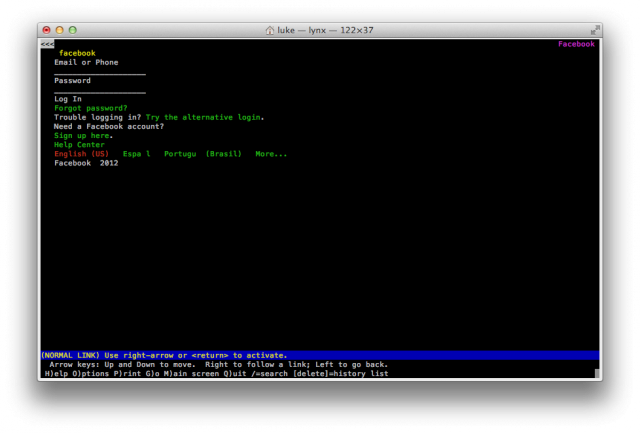
Task: Select English (US) language
Action: pyautogui.click(x=81, y=154)
